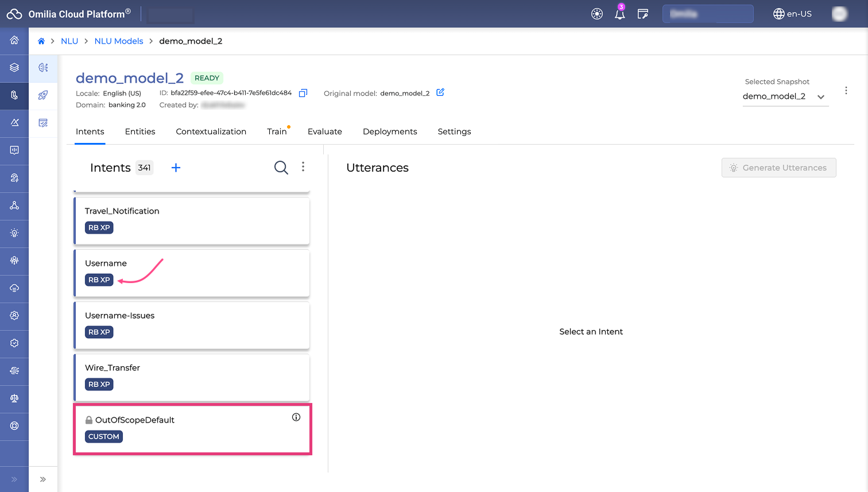The width and height of the screenshot is (868, 492).
Task: Expand the main sidebar with double chevron
Action: click(x=14, y=479)
